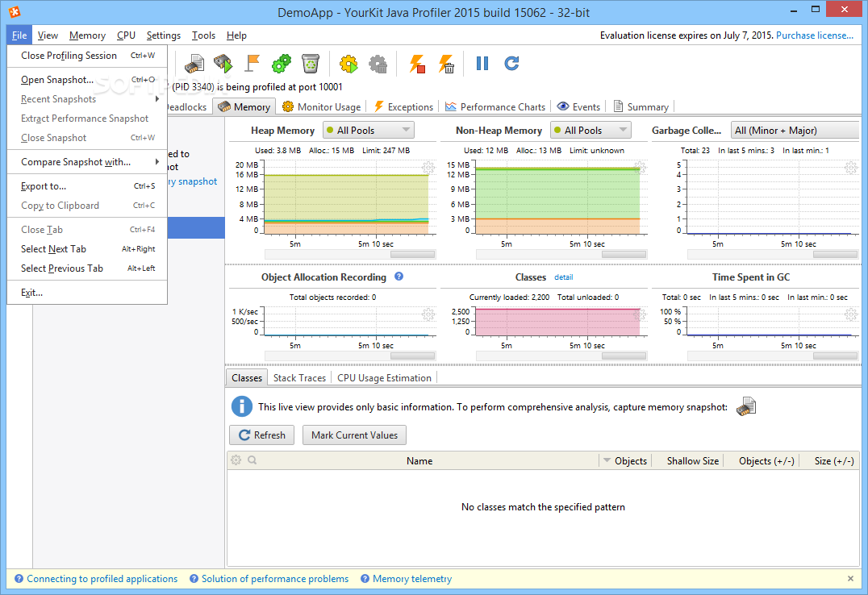Switch to Performance Charts tab
Viewport: 868px width, 595px height.
495,106
